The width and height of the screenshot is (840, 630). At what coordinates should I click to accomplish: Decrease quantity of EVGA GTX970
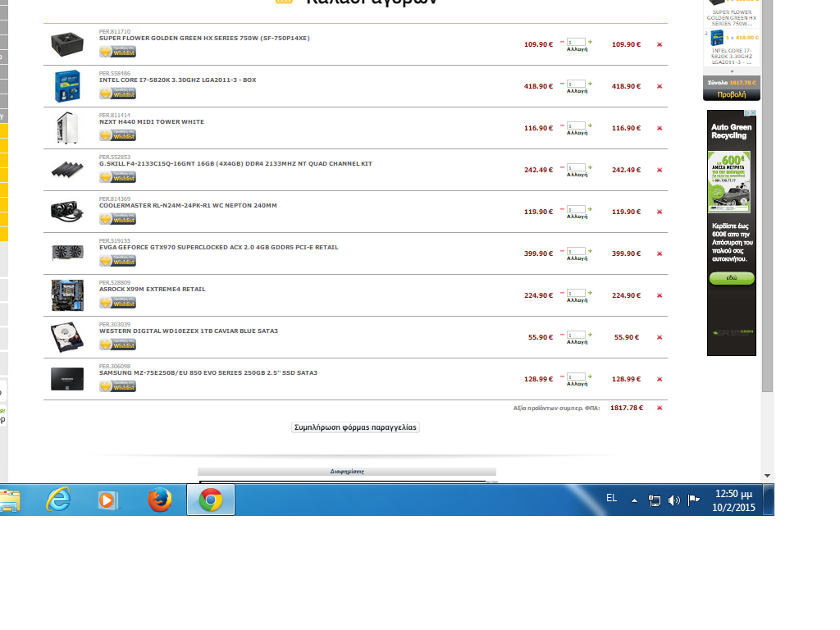[562, 251]
